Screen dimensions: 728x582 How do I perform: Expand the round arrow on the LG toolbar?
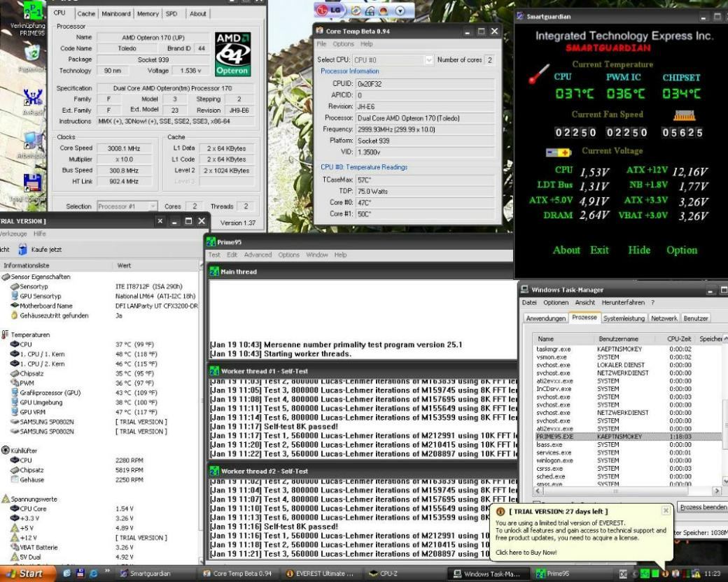click(400, 10)
